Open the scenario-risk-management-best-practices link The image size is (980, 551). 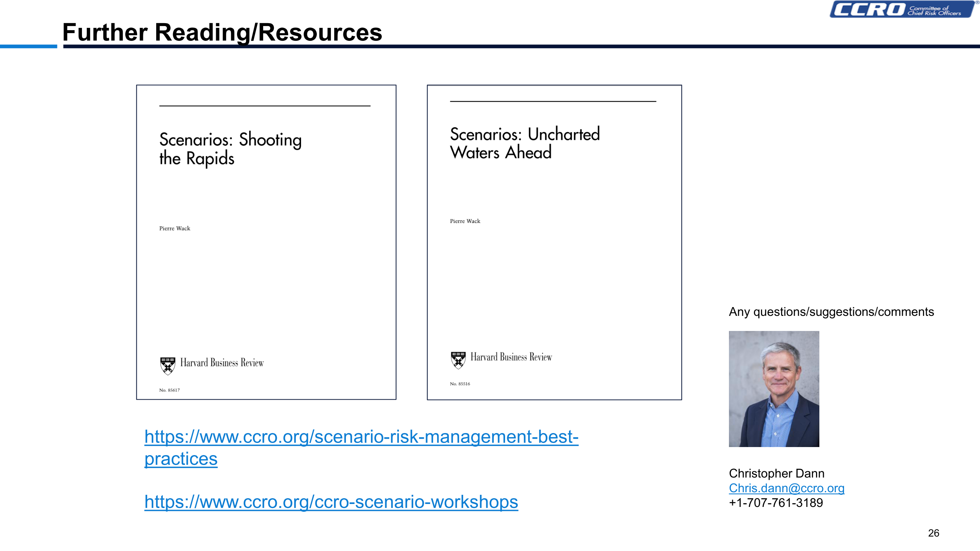pos(361,447)
